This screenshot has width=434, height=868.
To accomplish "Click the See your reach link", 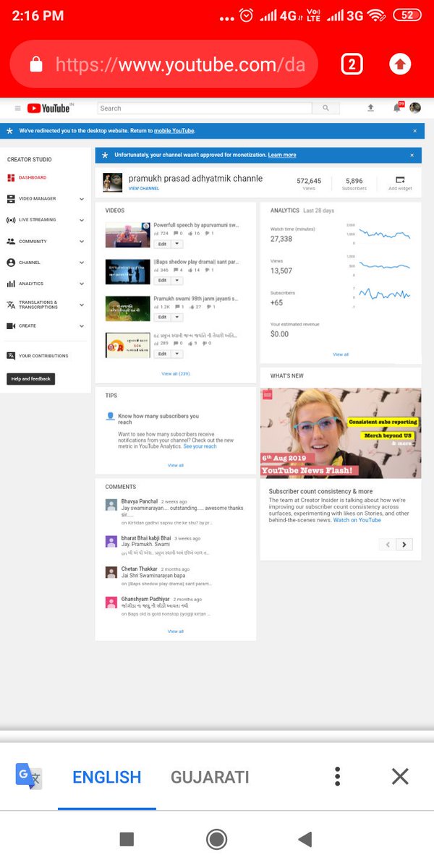I will 200,446.
